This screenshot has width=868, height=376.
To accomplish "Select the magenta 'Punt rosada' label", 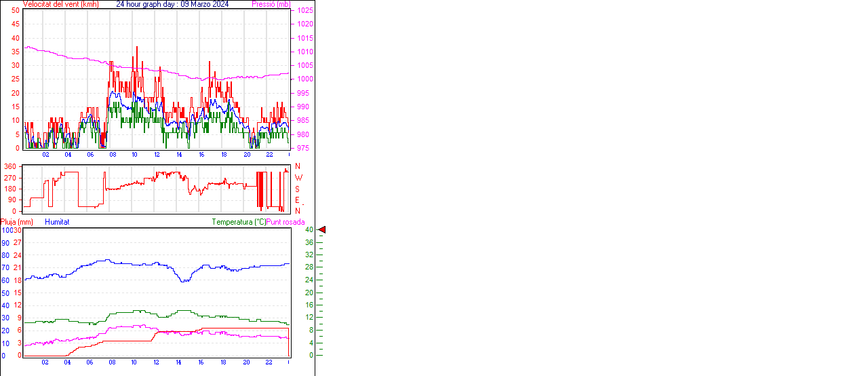I will click(x=285, y=222).
